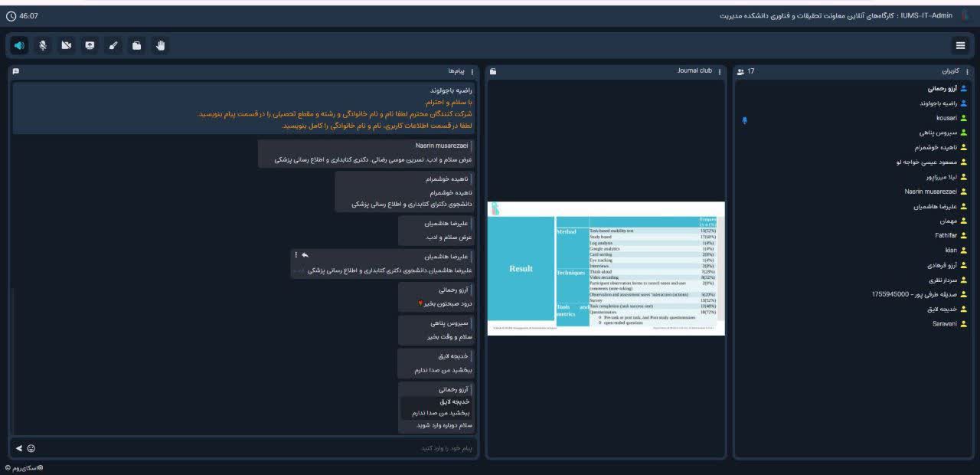Unmute the microphone in the toolbar
This screenshot has width=980, height=475.
coord(43,46)
